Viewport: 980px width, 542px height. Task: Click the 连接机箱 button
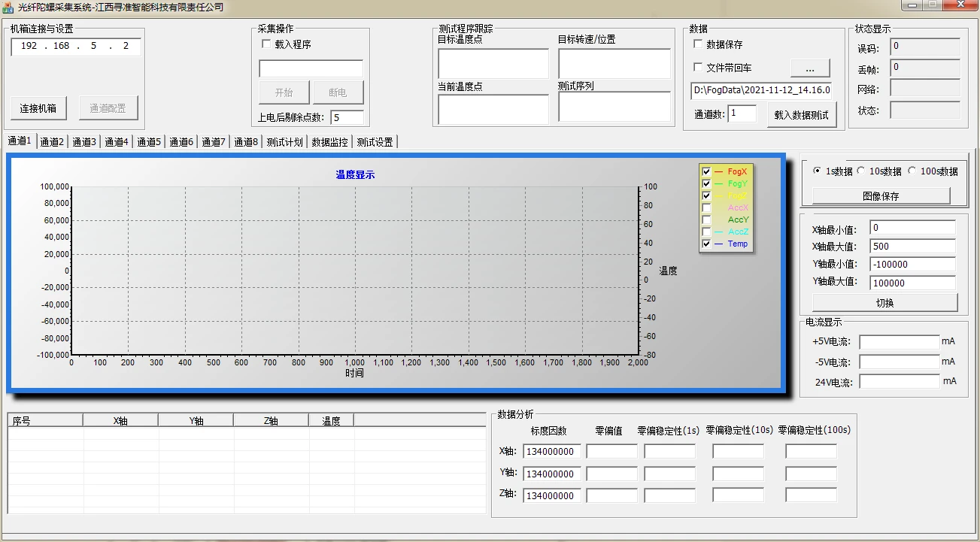tap(38, 108)
